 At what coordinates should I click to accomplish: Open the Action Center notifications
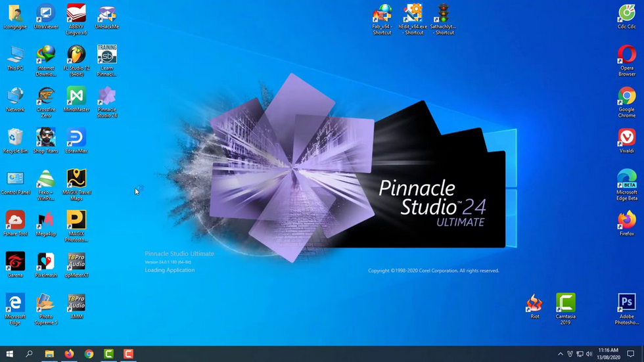click(x=631, y=354)
